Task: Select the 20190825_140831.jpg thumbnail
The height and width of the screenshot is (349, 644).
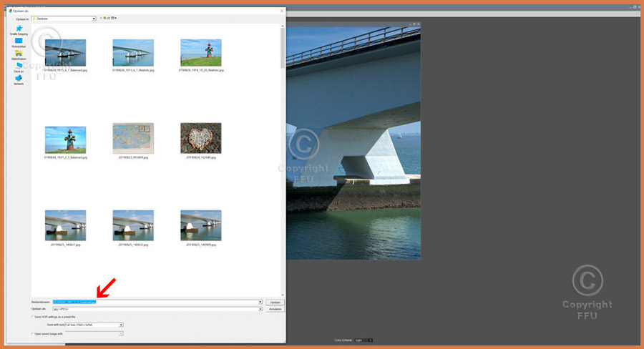Action: [x=65, y=225]
